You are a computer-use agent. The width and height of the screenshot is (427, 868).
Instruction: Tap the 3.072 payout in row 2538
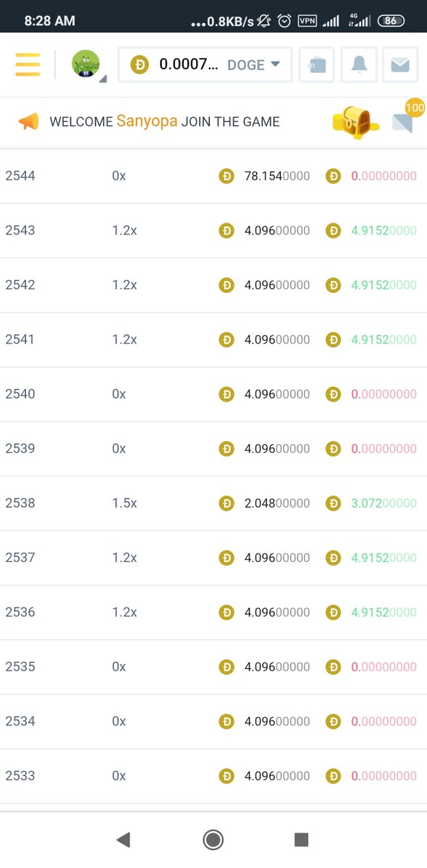(x=384, y=503)
